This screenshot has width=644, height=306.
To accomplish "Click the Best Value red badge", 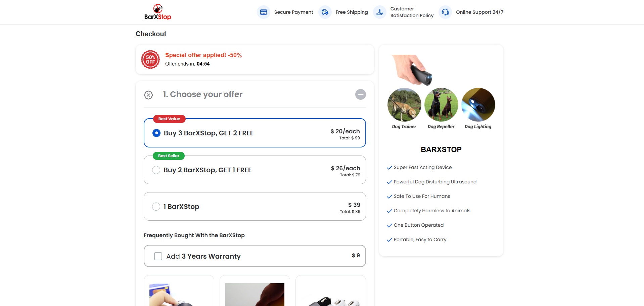I will click(x=169, y=119).
